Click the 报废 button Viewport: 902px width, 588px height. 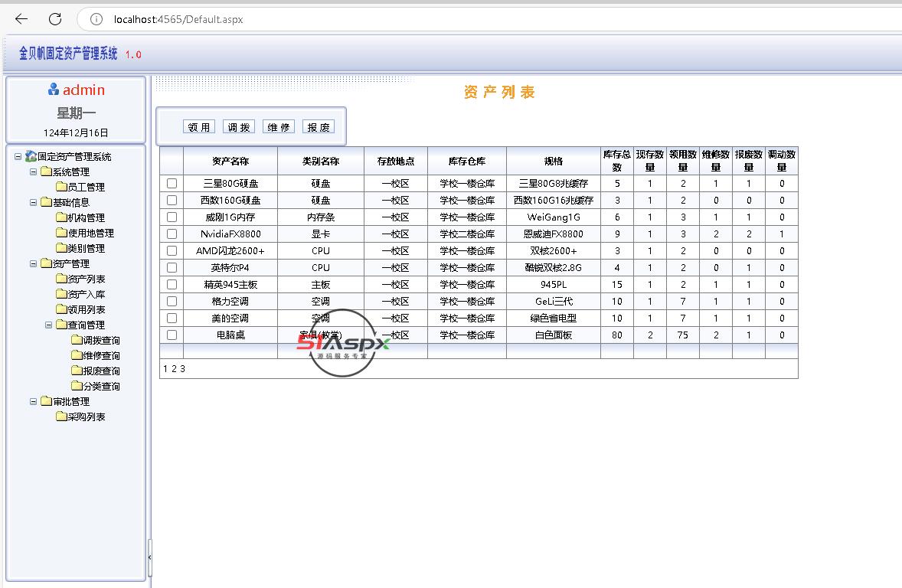pos(319,126)
